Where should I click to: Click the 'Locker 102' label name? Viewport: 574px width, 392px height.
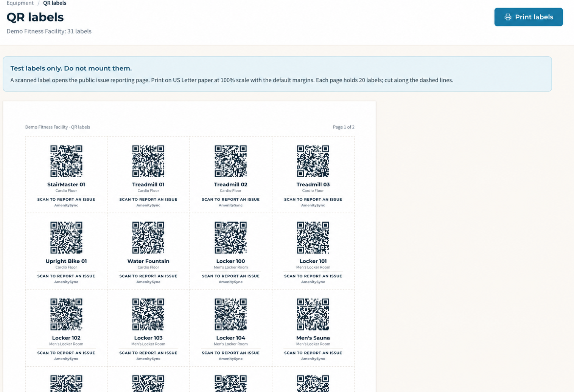pyautogui.click(x=66, y=338)
